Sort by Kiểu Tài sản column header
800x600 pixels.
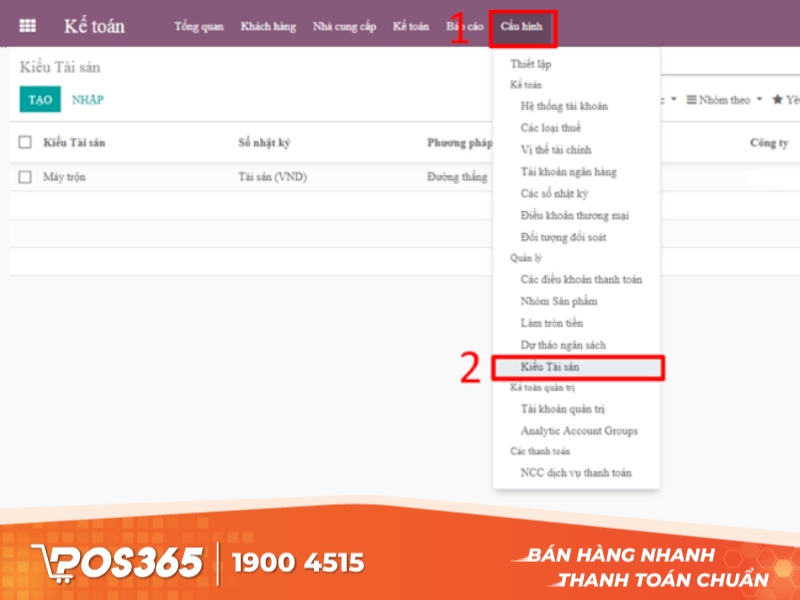75,143
